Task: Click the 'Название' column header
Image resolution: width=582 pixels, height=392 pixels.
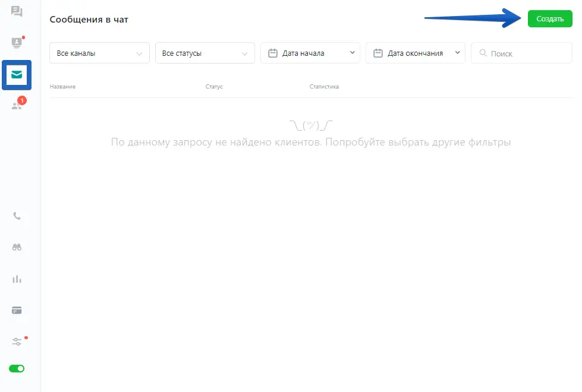Action: (x=62, y=87)
